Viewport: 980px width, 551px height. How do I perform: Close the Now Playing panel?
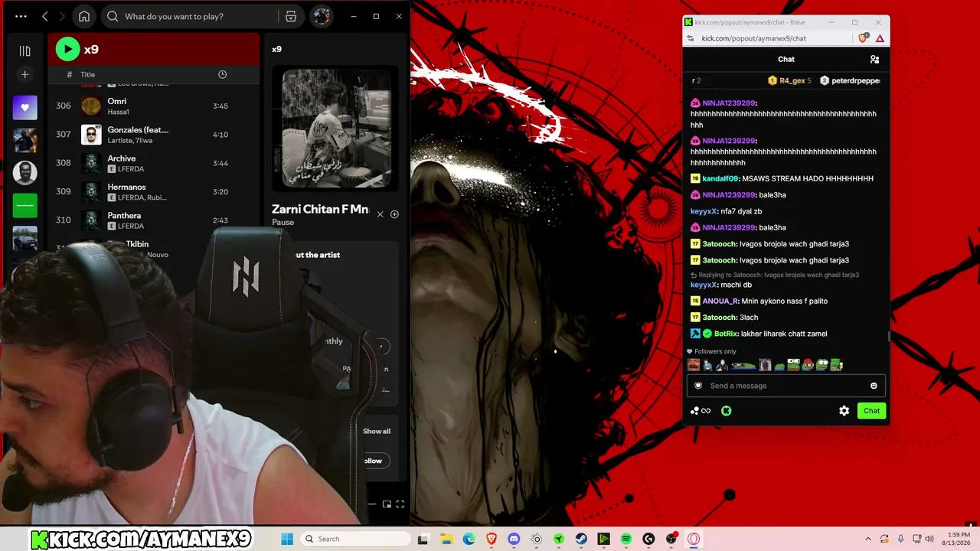pyautogui.click(x=380, y=214)
